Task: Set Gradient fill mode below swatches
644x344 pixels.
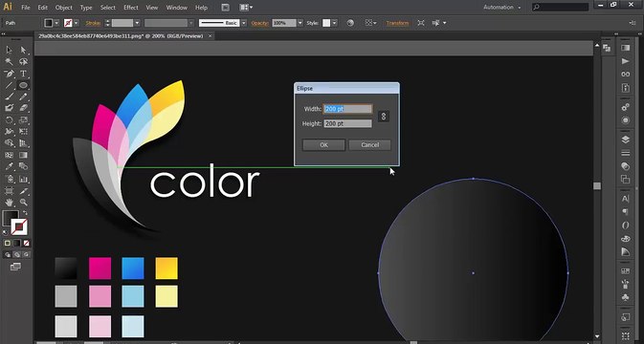Action: (17, 243)
